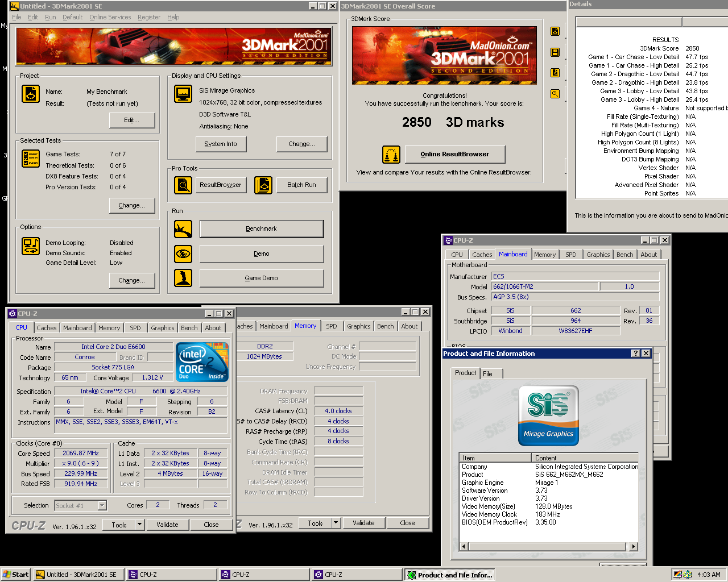The width and height of the screenshot is (728, 582).
Task: Click the floppy disk save icon in the Overall Score window
Action: pyautogui.click(x=555, y=52)
